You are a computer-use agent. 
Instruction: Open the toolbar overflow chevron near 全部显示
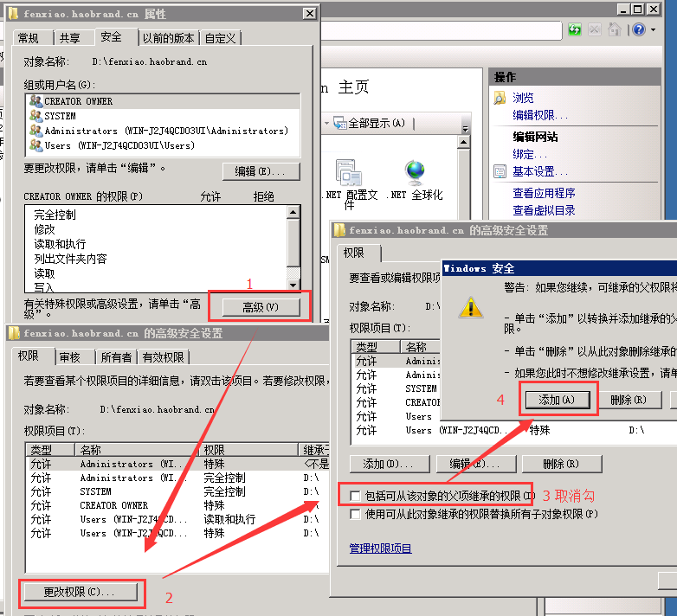coord(465,129)
